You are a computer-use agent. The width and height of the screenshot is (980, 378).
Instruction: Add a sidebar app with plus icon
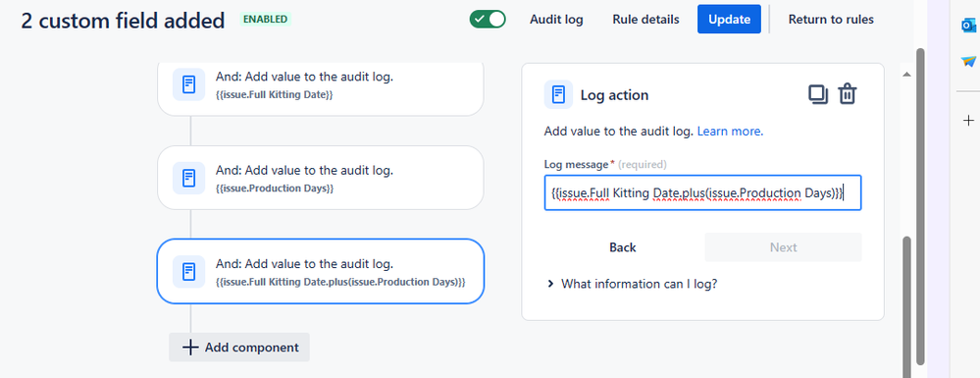click(968, 120)
